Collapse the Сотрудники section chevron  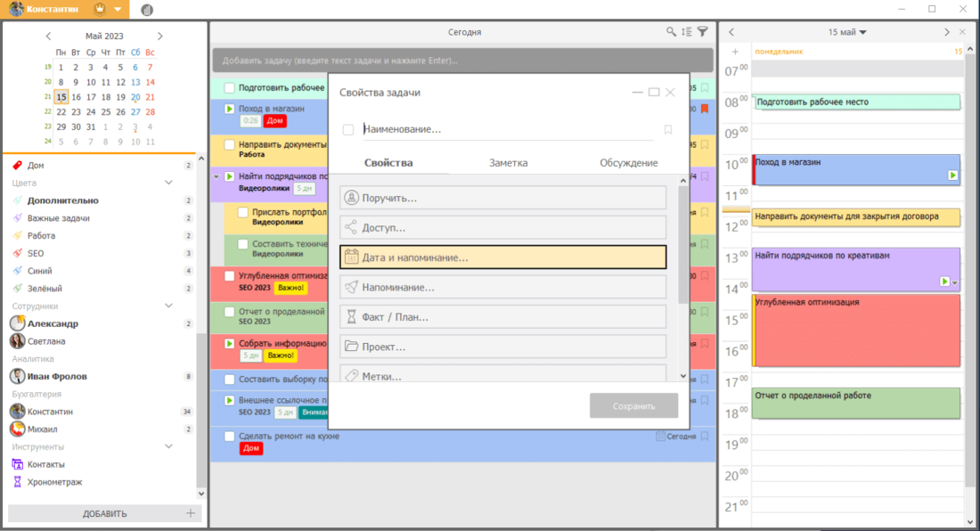coord(168,306)
